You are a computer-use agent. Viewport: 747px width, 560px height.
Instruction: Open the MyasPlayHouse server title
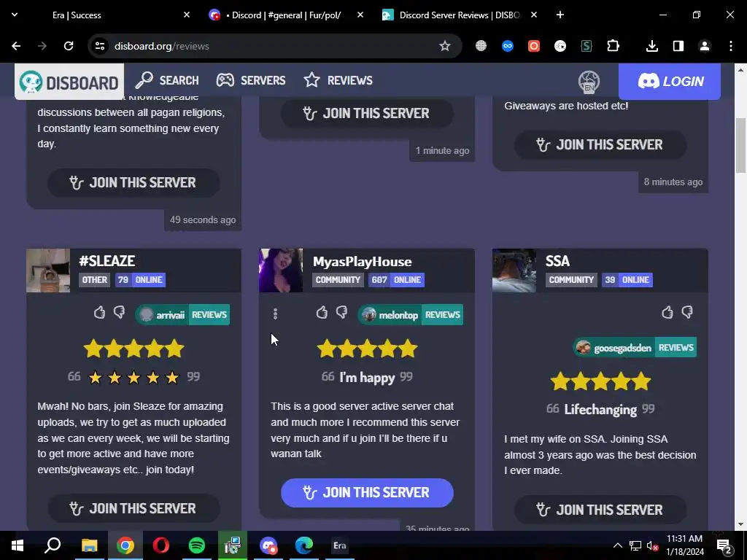point(362,262)
